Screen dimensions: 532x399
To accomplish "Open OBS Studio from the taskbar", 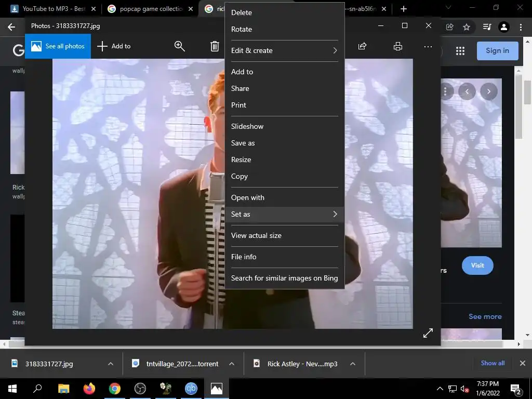I will point(140,389).
